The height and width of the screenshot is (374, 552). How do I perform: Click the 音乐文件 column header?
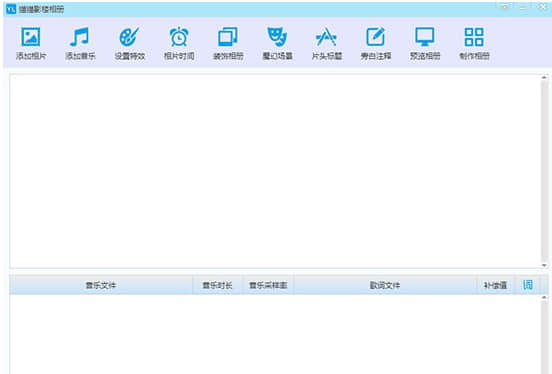click(101, 285)
